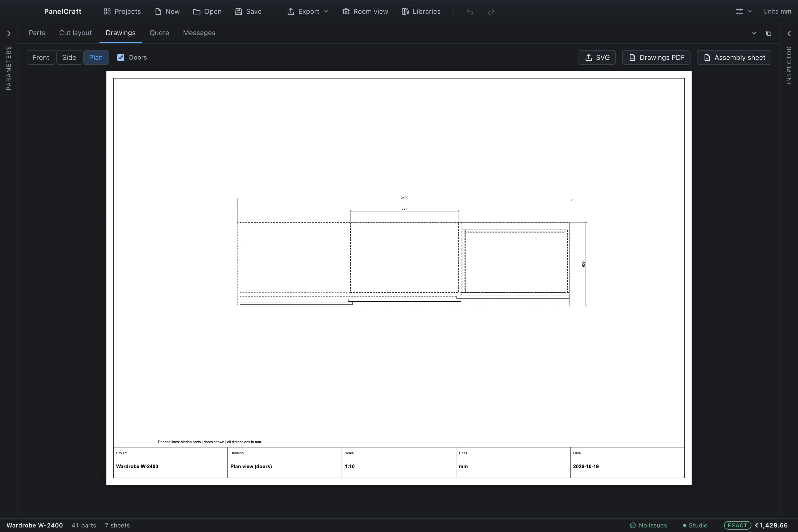Save the current project

click(x=248, y=11)
